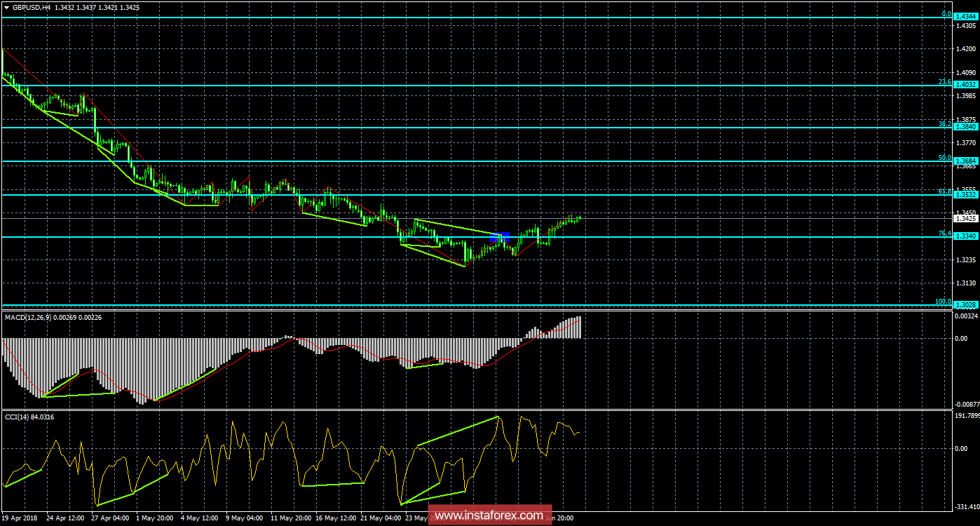Select the 76.4 Fibonacci level label

pyautogui.click(x=945, y=234)
